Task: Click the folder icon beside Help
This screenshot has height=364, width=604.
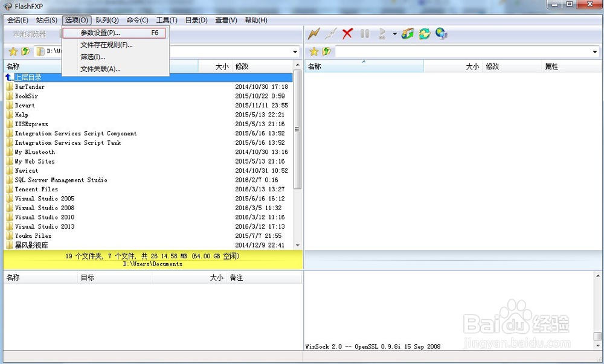Action: coord(10,115)
